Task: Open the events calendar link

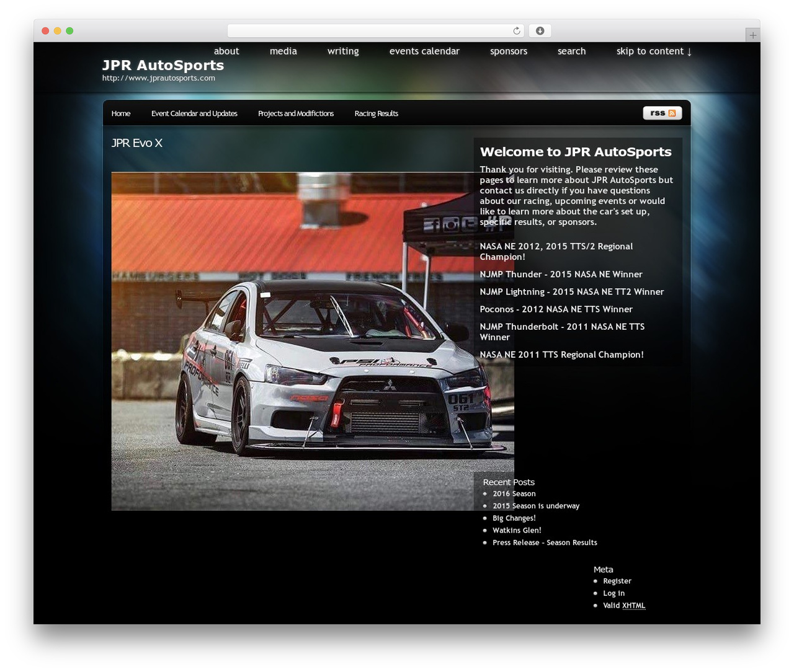Action: 424,51
